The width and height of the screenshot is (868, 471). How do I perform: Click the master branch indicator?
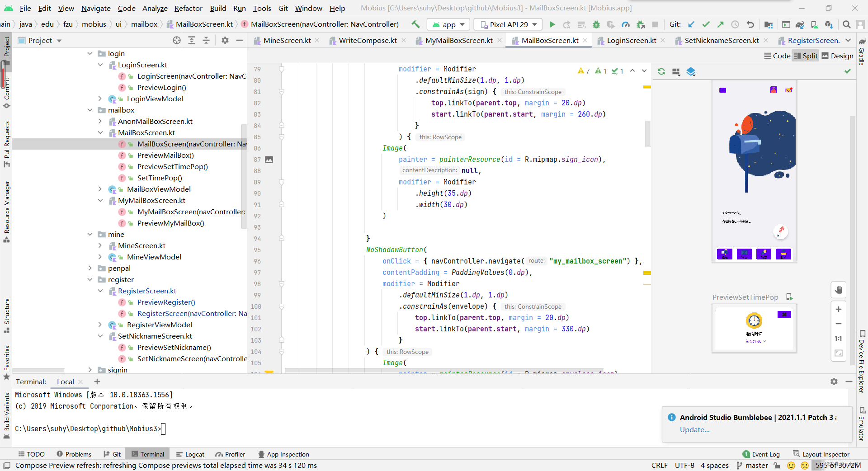752,465
